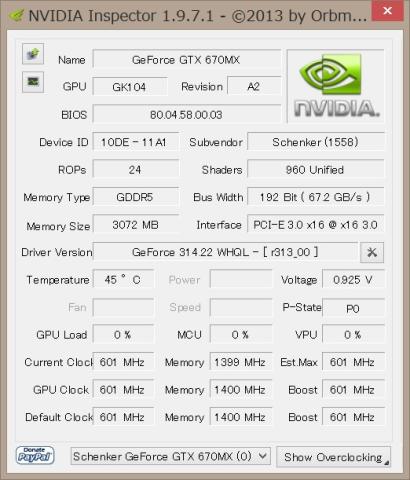410x480 pixels.
Task: Click the P-State P0 field
Action: click(x=353, y=308)
